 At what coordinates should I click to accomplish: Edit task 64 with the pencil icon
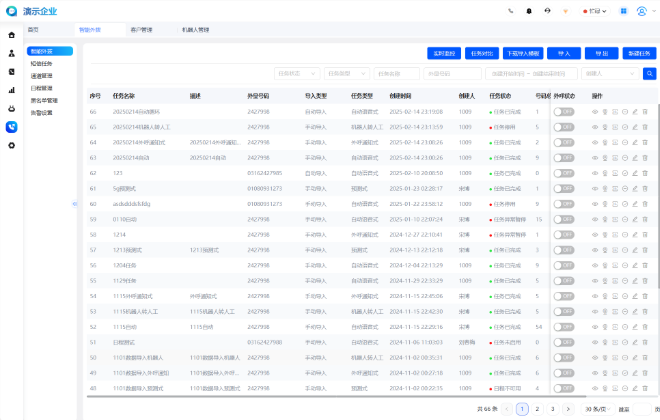[x=635, y=142]
